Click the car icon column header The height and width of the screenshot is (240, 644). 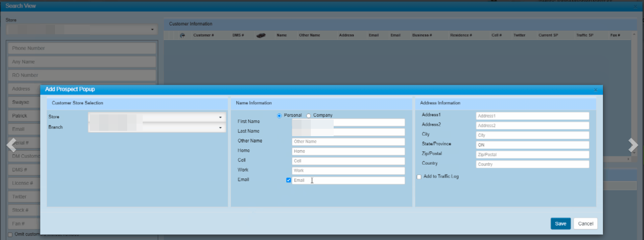[x=261, y=35]
